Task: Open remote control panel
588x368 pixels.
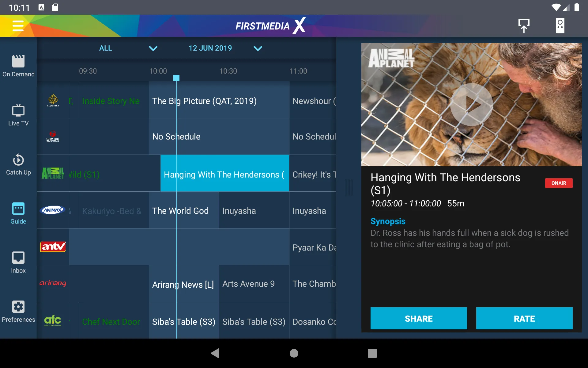Action: [x=560, y=25]
